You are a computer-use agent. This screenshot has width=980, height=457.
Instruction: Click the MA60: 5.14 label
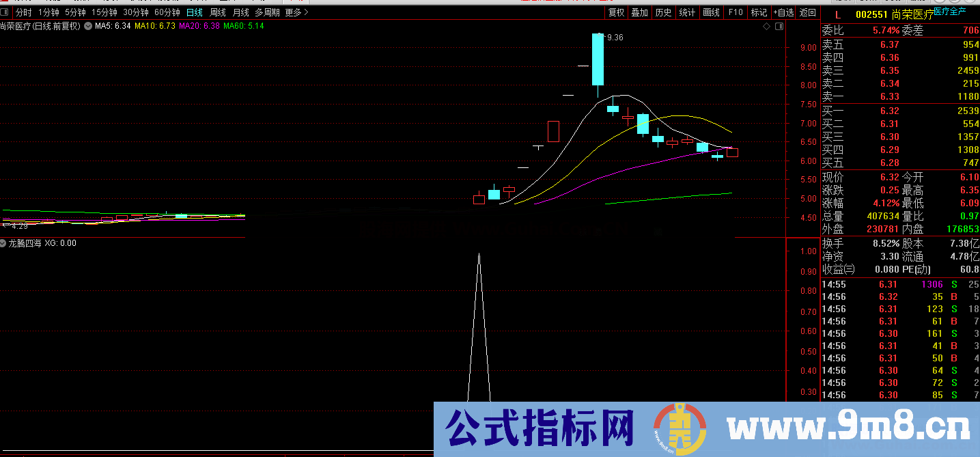click(243, 26)
